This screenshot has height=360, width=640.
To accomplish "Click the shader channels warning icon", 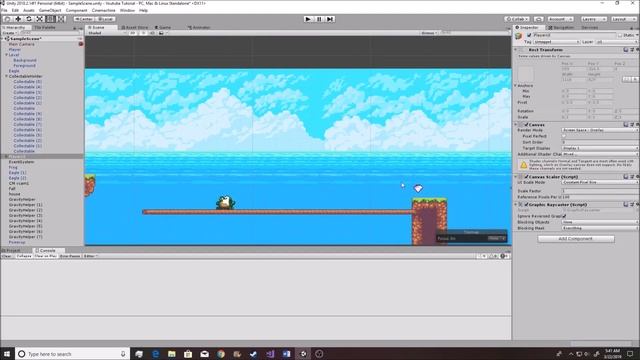I will coord(523,165).
